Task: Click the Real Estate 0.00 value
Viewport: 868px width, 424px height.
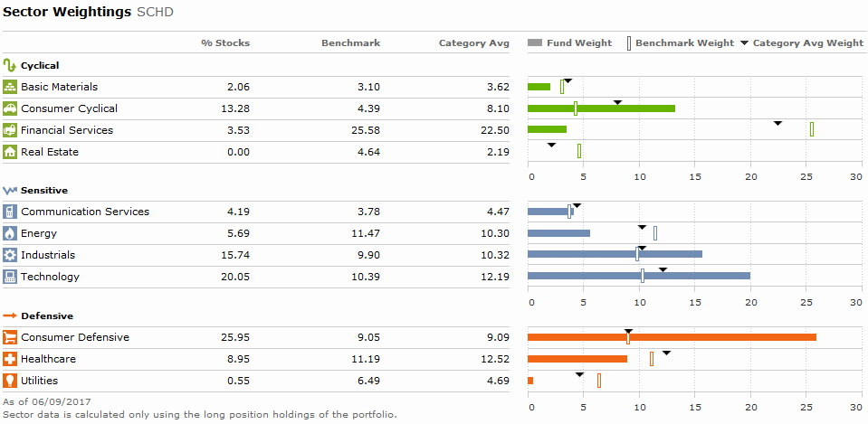Action: click(x=239, y=152)
